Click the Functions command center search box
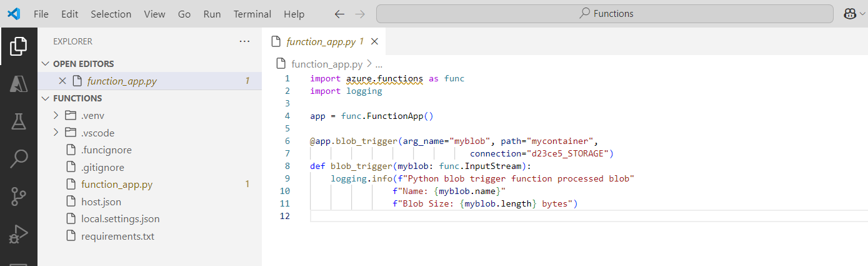Image resolution: width=868 pixels, height=266 pixels. click(x=605, y=14)
